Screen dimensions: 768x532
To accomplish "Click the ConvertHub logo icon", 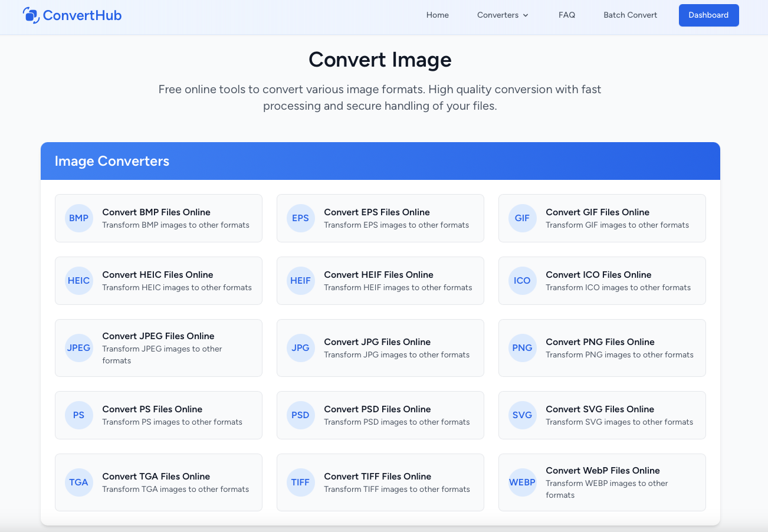I will coord(31,15).
